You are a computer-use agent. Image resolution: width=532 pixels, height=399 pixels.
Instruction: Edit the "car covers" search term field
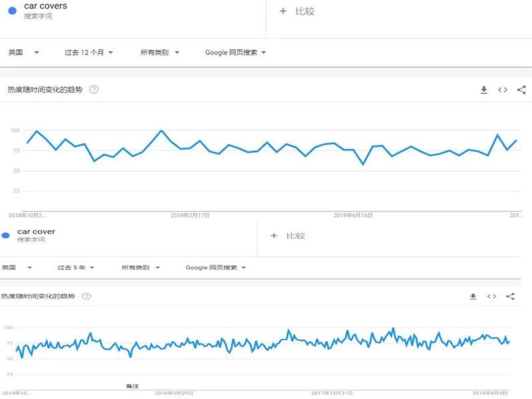click(x=45, y=7)
